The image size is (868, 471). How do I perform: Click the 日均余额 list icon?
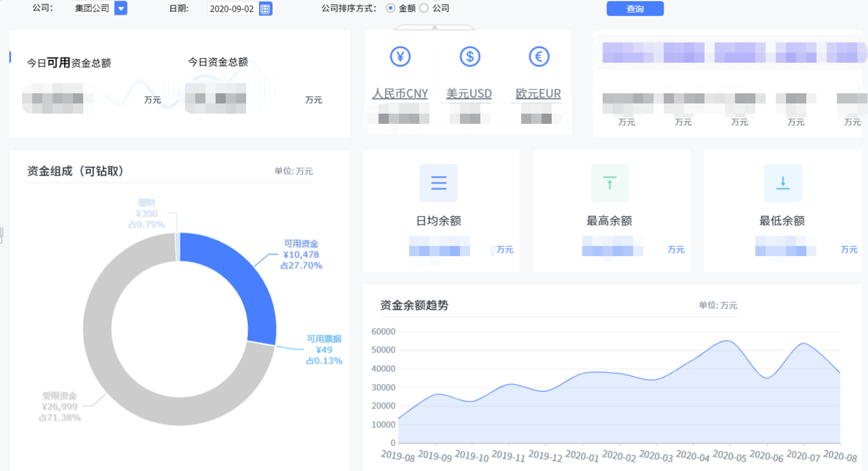(439, 183)
